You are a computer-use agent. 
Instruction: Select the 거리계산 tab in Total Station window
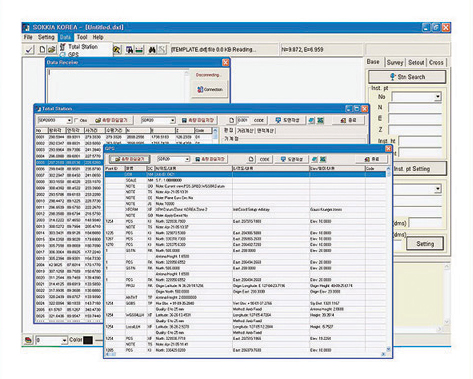(245, 131)
